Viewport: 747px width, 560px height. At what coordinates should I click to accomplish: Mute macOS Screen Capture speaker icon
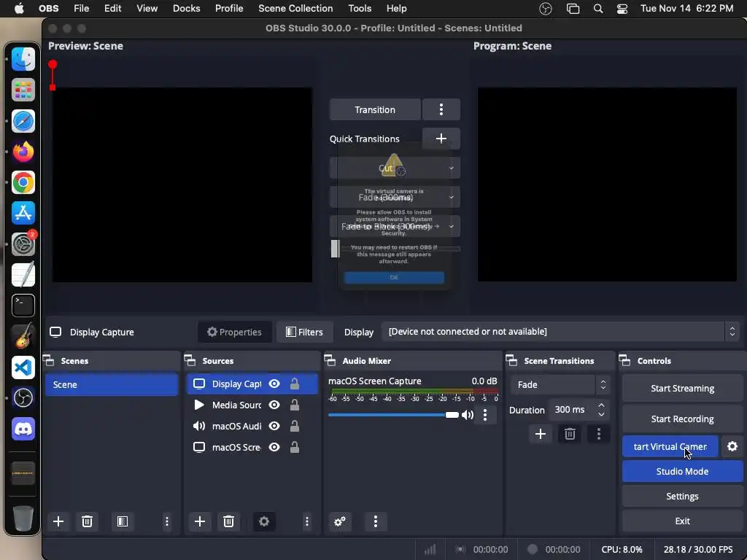[468, 415]
